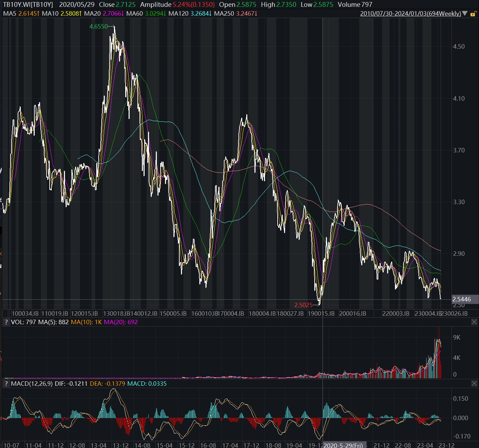
Task: Click the 4.6550 high marker label
Action: pos(99,27)
